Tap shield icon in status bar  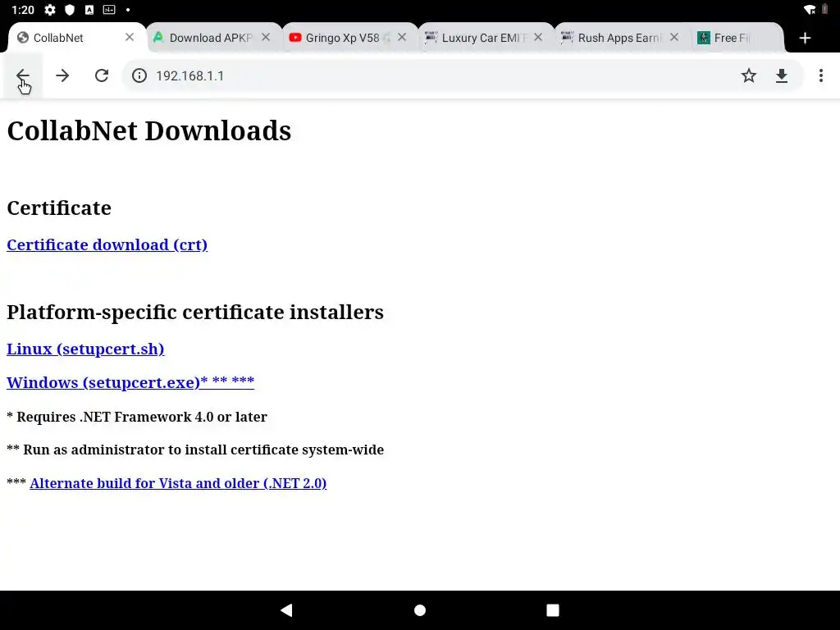70,10
